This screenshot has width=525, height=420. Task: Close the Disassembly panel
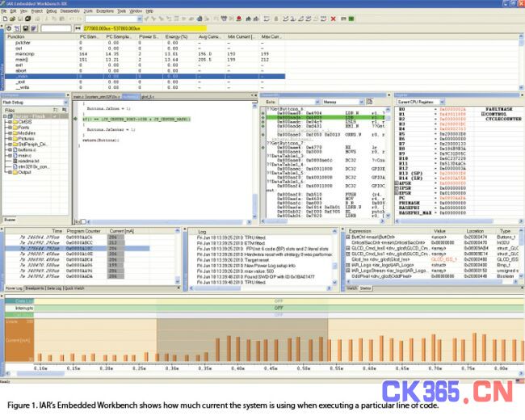[x=388, y=95]
